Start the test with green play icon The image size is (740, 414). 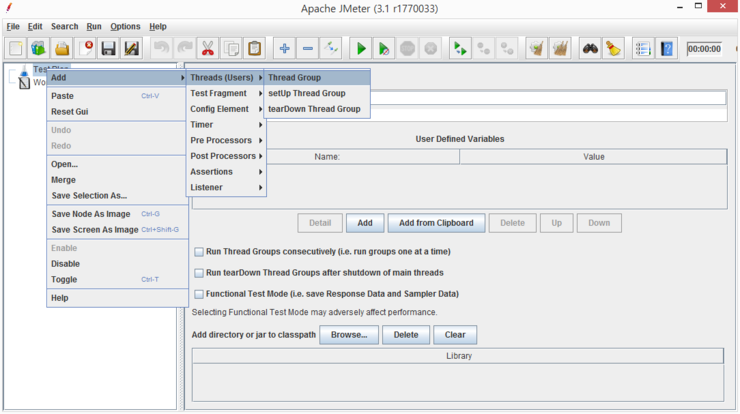[361, 49]
